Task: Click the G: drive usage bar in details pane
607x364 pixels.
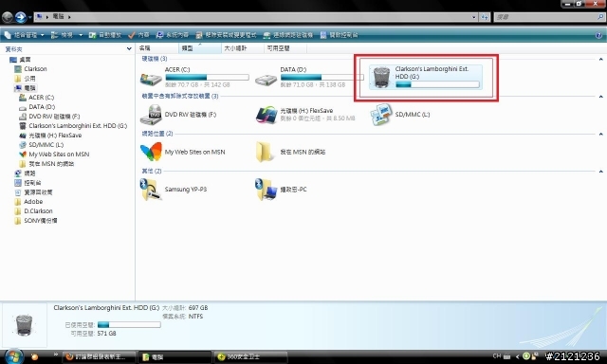Action: click(129, 324)
